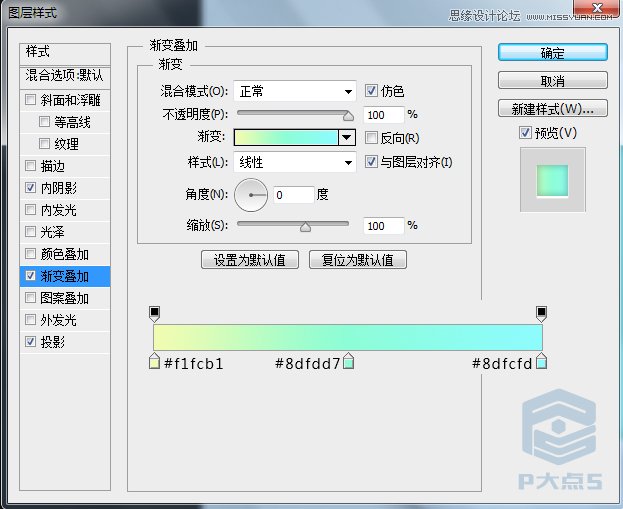The height and width of the screenshot is (509, 623).
Task: Select the #8dfcfd cyan color stop
Action: (x=541, y=361)
